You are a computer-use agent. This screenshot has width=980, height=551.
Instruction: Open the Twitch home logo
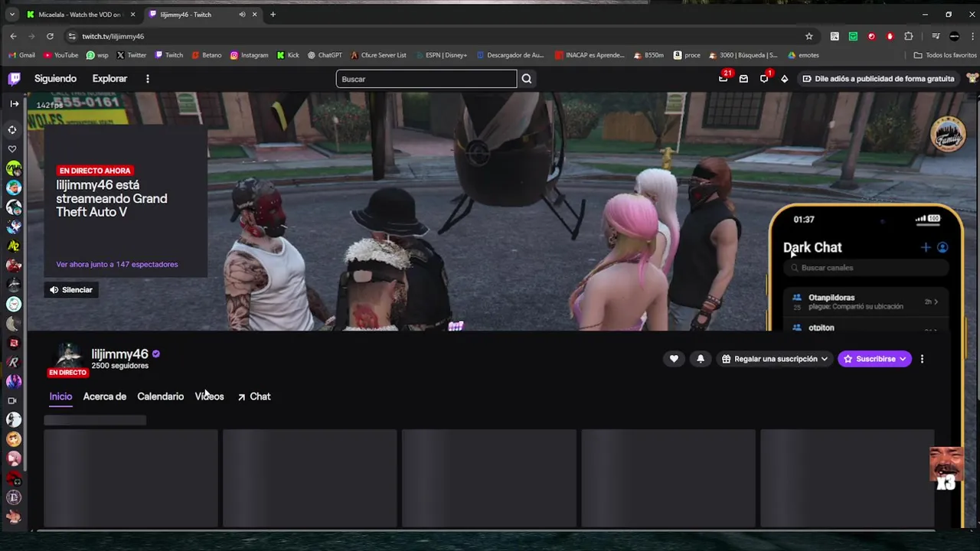(x=15, y=78)
